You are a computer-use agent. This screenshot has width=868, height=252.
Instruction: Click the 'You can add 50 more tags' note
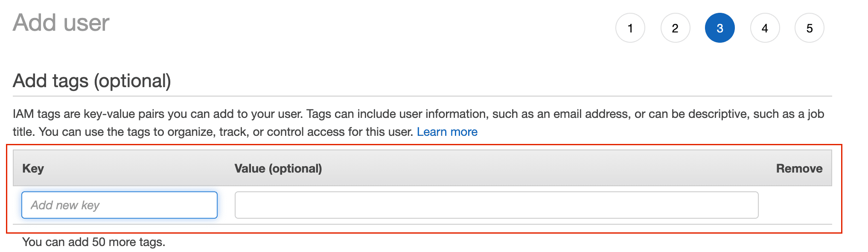pos(93,242)
